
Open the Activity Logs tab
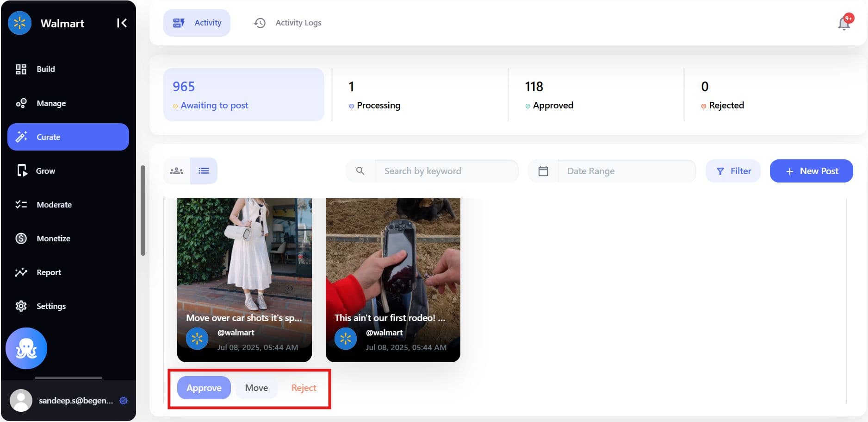287,23
